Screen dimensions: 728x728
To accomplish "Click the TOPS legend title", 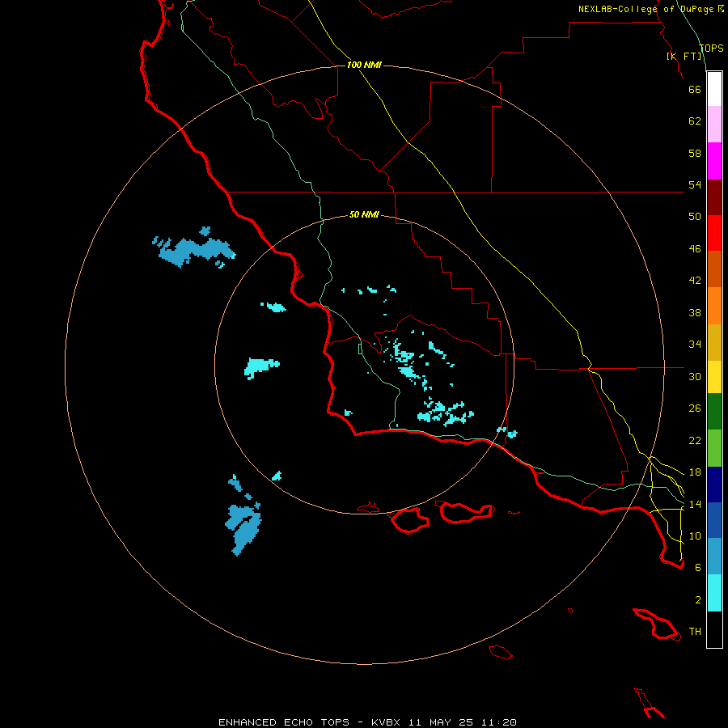I will coord(711,49).
